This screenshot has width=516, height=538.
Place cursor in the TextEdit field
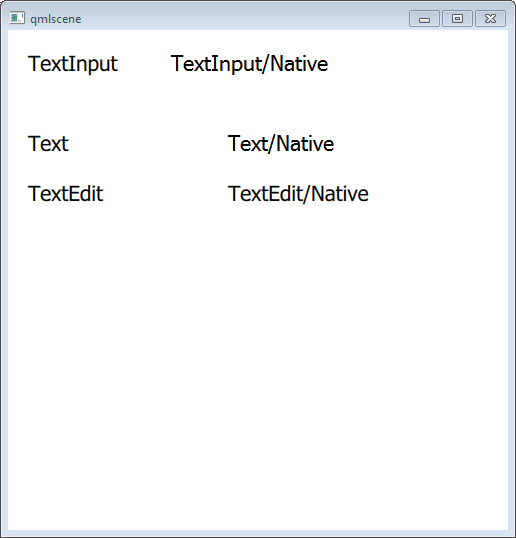(x=66, y=194)
